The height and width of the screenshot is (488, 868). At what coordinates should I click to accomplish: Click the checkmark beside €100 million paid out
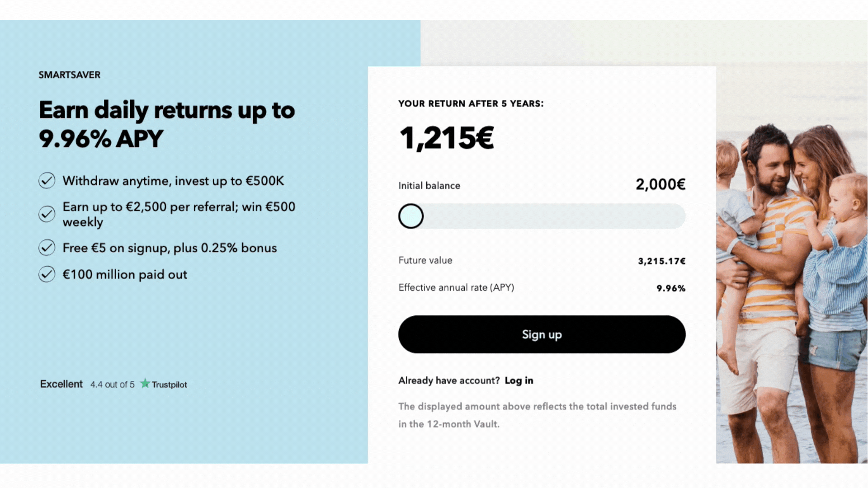click(47, 274)
